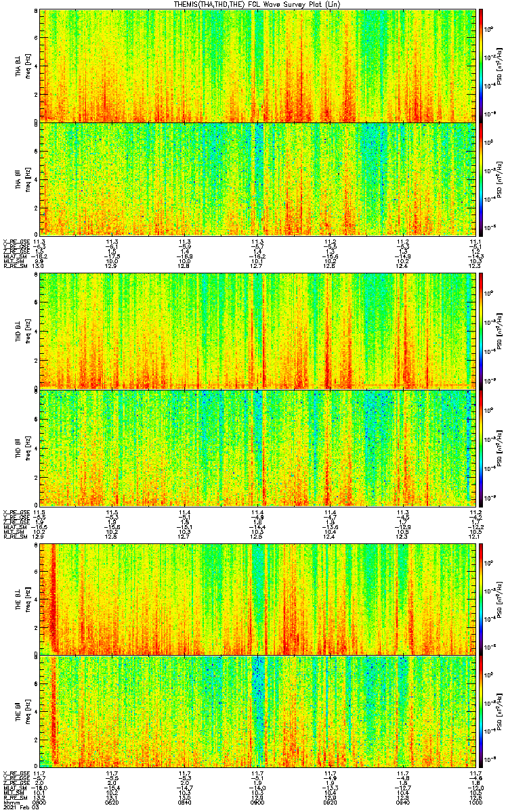The image size is (508, 812).
Task: Click the PSD unit label of THE B-perpendicular color bar
Action: [x=500, y=598]
